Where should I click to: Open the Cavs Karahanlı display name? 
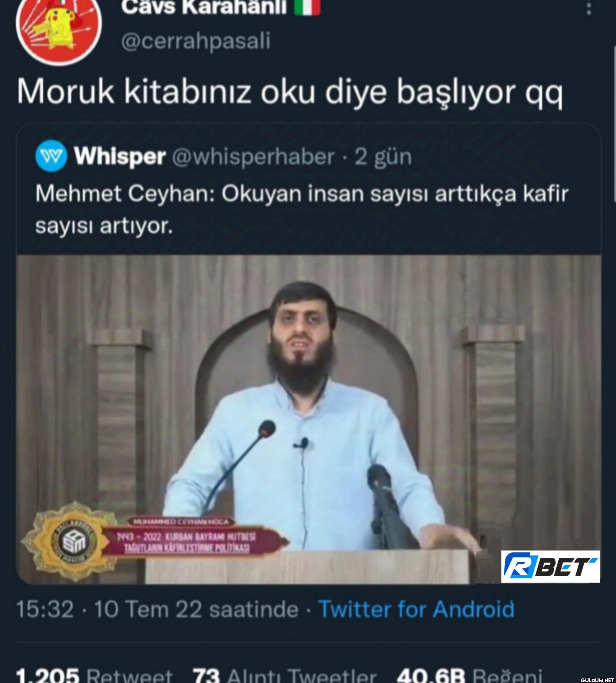click(204, 7)
